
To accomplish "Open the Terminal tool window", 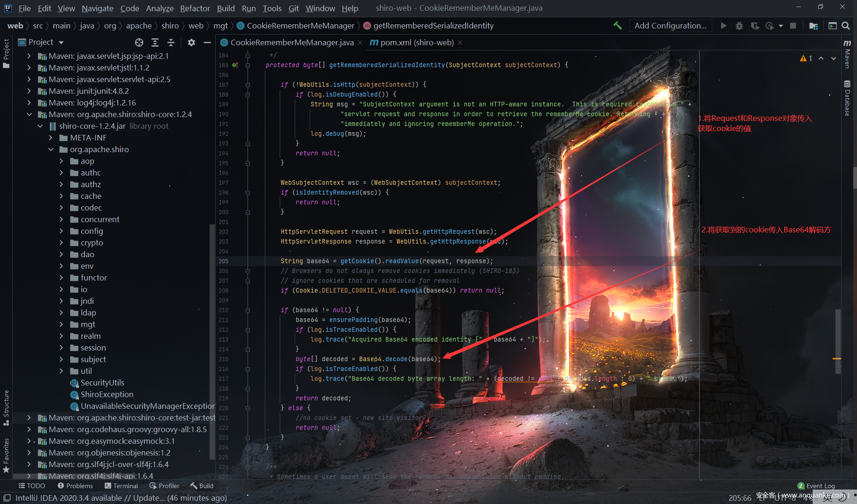I will (x=121, y=486).
